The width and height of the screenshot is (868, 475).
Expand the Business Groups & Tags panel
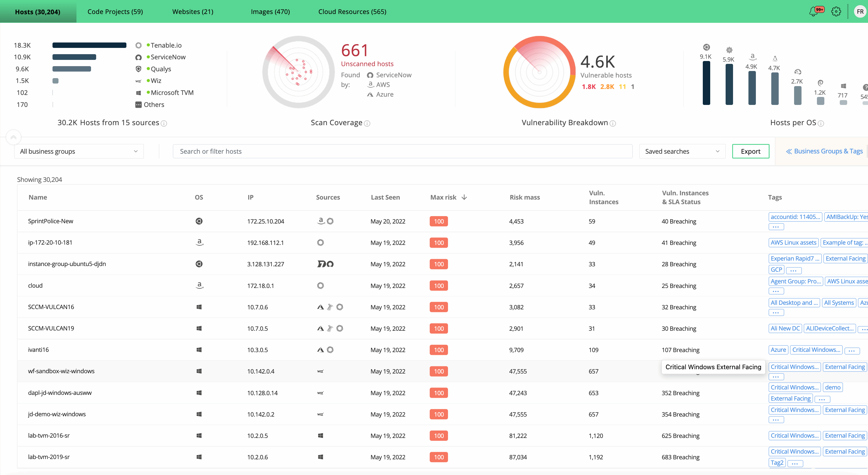tap(824, 151)
